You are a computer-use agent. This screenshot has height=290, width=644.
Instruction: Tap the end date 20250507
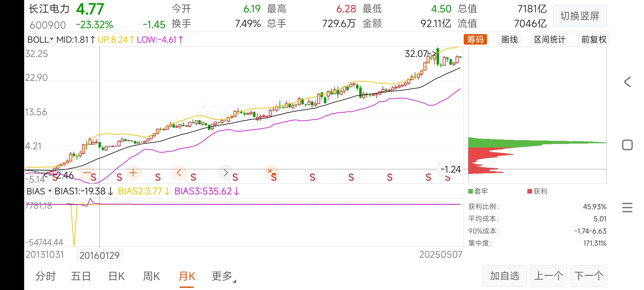pos(441,254)
